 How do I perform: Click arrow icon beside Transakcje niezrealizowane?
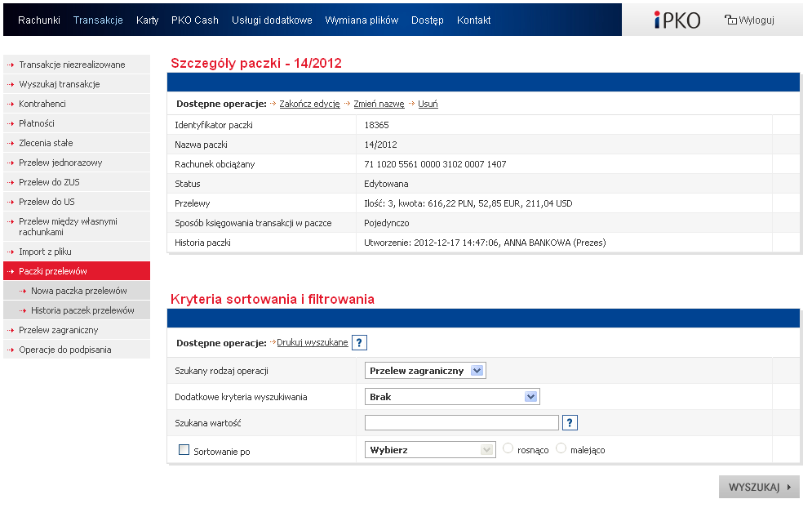pos(11,65)
